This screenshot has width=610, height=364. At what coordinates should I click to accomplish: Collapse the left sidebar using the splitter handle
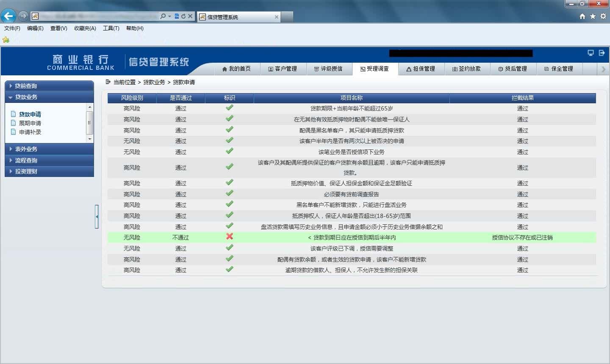[x=97, y=217]
